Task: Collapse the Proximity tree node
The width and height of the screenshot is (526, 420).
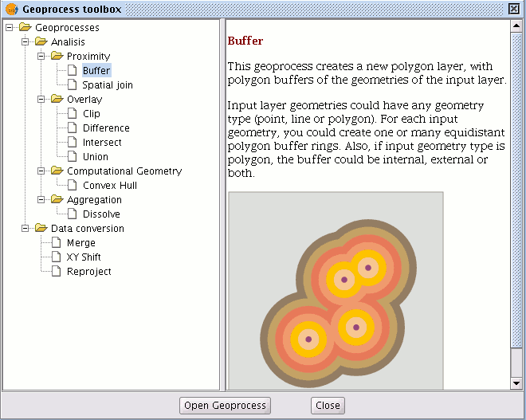Action: (41, 57)
